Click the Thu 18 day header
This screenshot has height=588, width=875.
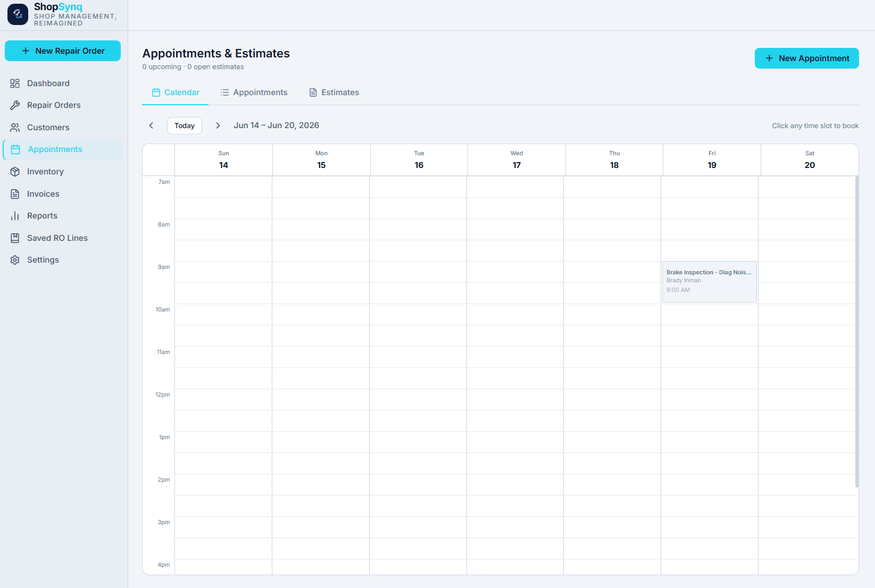(614, 160)
